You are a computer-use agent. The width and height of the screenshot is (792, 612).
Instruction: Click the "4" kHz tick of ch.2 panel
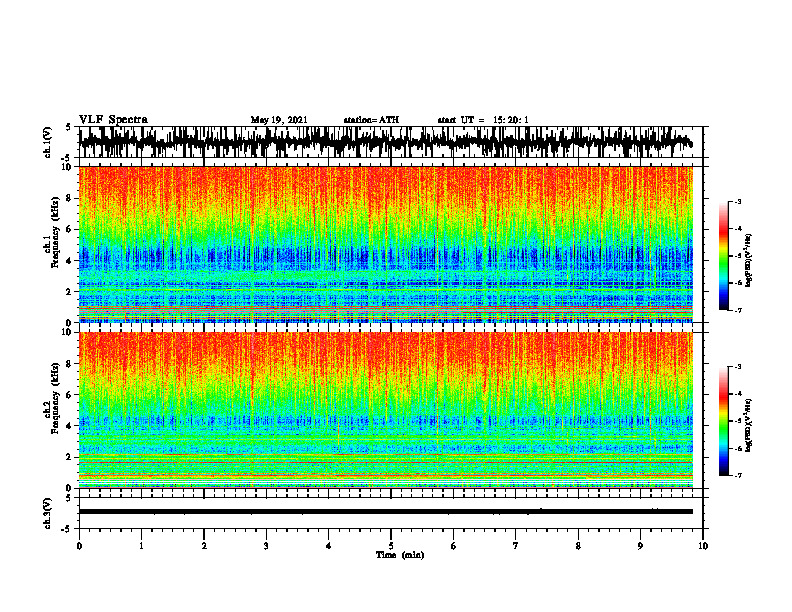(70, 426)
